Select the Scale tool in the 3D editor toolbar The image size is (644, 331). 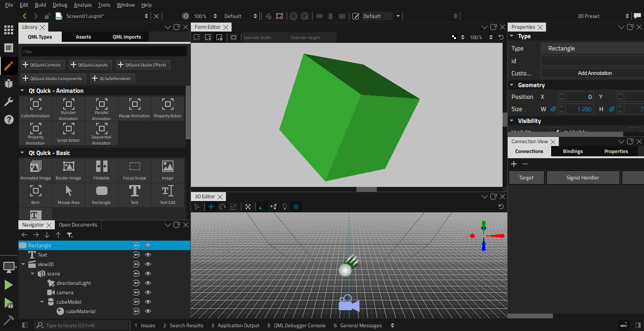click(233, 206)
